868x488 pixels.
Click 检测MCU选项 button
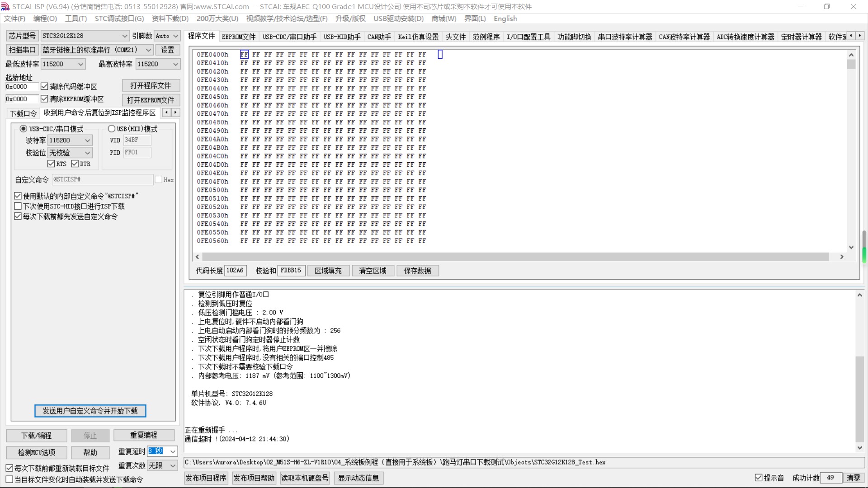coord(37,452)
